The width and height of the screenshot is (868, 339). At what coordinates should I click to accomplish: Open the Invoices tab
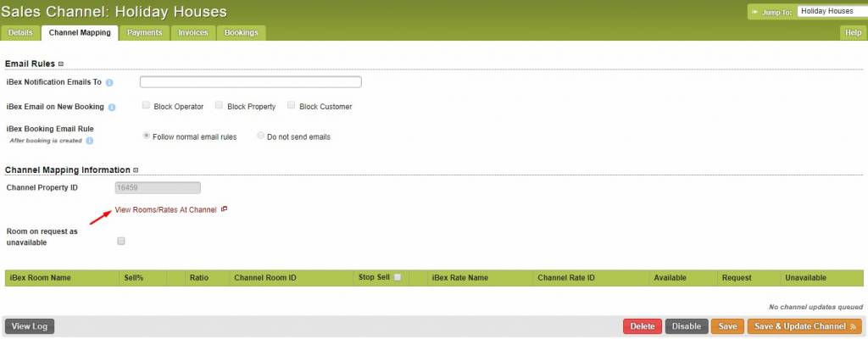click(x=193, y=33)
